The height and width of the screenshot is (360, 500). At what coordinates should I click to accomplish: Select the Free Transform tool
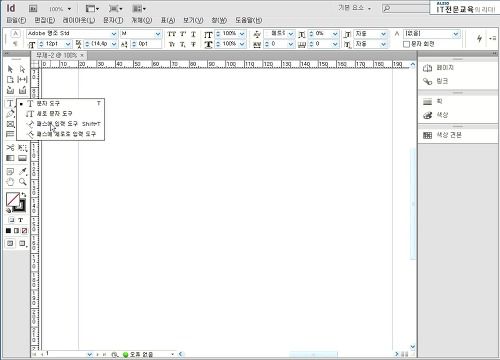[x=22, y=148]
